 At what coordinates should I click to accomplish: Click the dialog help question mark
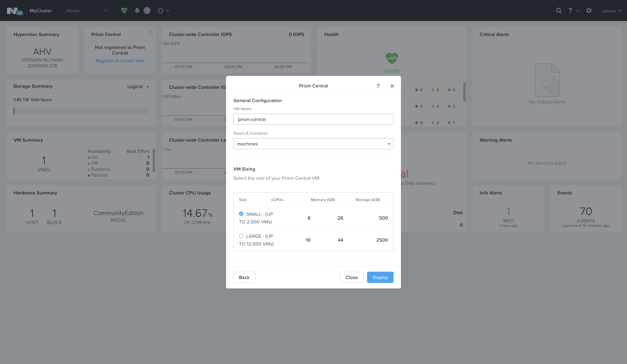click(378, 86)
